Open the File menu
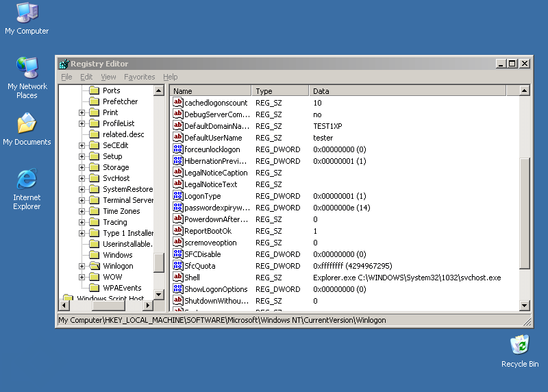Screen dimensions: 548x392 tap(66, 77)
